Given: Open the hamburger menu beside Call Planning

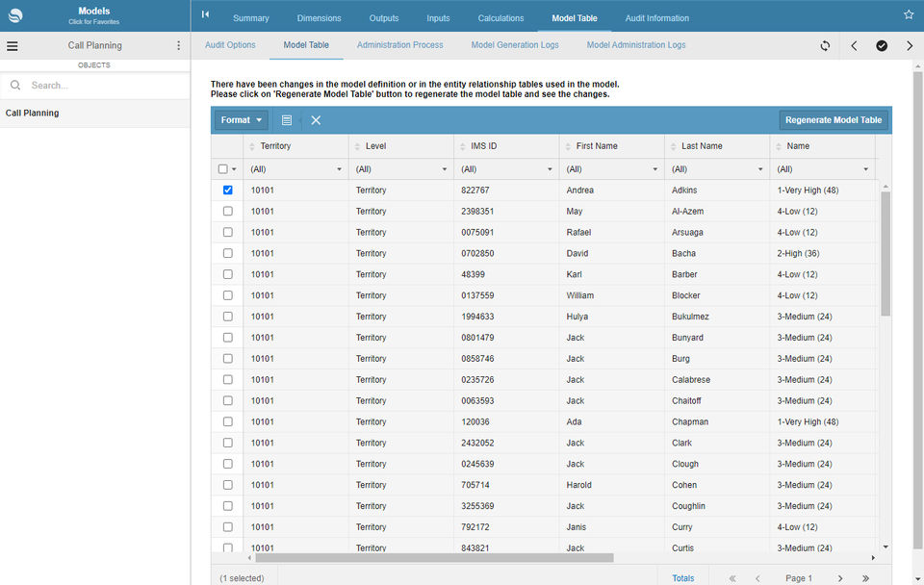Looking at the screenshot, I should coord(13,45).
